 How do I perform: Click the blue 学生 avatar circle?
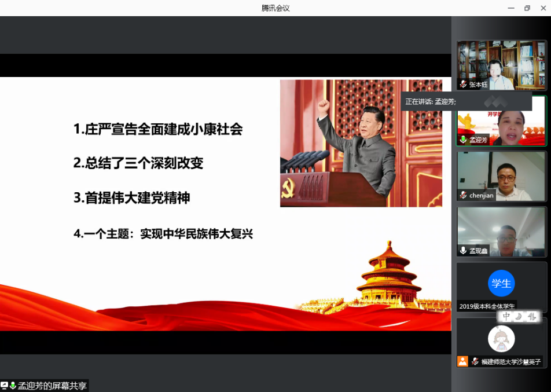click(x=501, y=283)
